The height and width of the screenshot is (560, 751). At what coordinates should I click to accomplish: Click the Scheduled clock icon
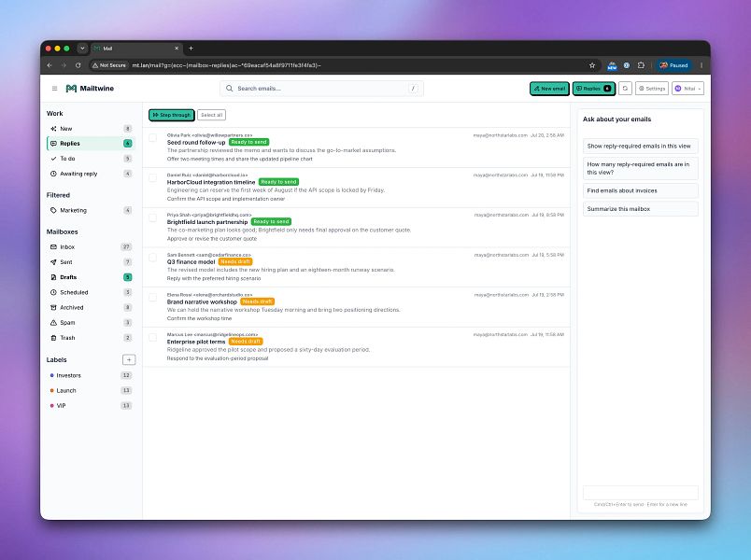53,292
